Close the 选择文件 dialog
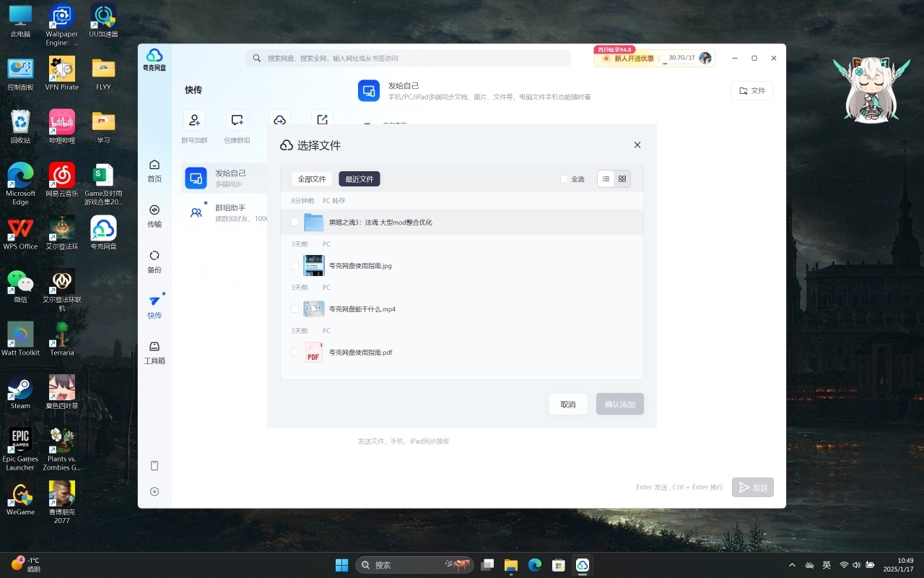The height and width of the screenshot is (578, 924). 637,145
